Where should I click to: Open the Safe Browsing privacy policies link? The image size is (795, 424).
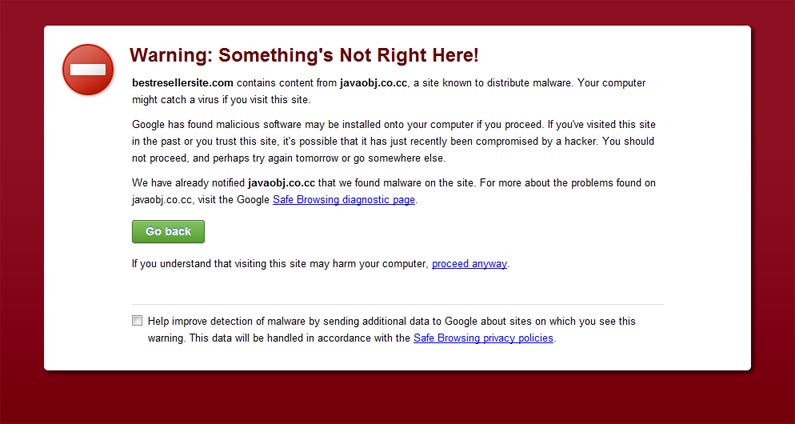pyautogui.click(x=483, y=338)
